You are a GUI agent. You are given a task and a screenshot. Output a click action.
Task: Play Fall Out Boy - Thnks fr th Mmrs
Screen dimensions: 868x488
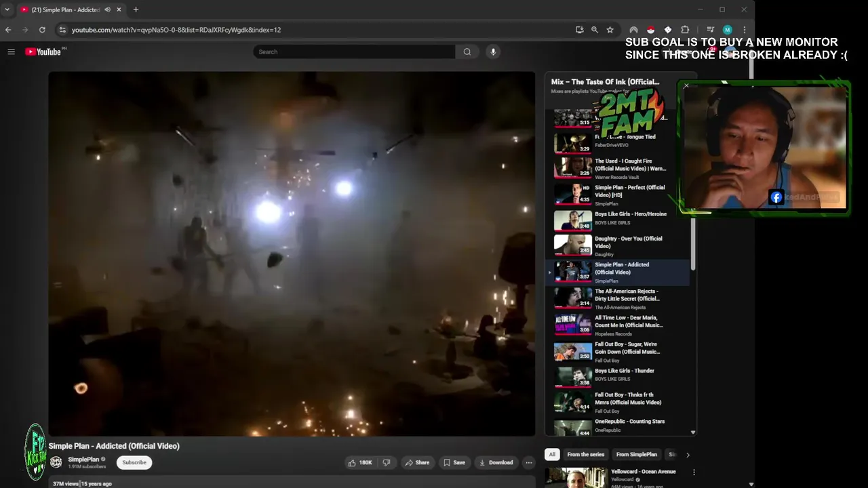pyautogui.click(x=618, y=402)
